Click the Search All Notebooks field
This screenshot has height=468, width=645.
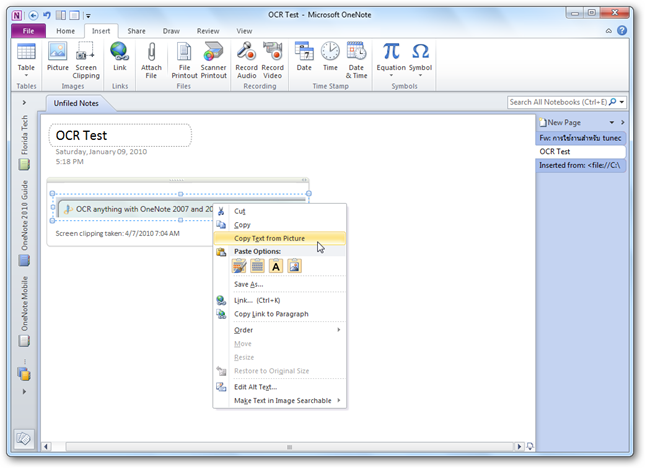[558, 102]
